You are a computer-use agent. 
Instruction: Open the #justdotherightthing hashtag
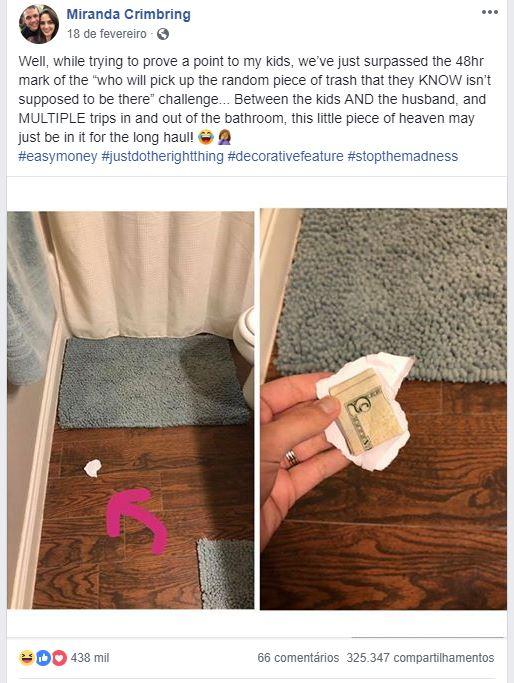(x=162, y=156)
